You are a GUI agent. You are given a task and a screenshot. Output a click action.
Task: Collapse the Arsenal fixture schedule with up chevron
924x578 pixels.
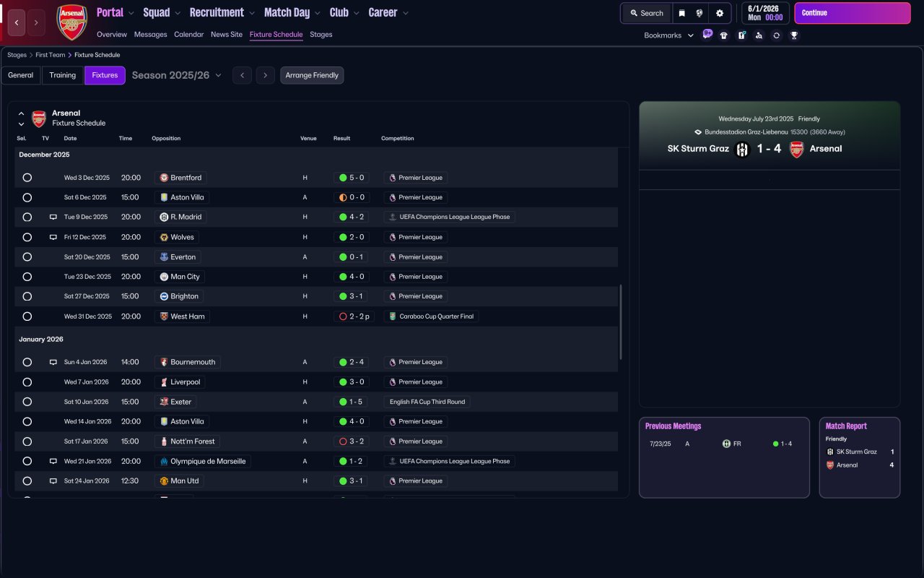click(x=21, y=113)
